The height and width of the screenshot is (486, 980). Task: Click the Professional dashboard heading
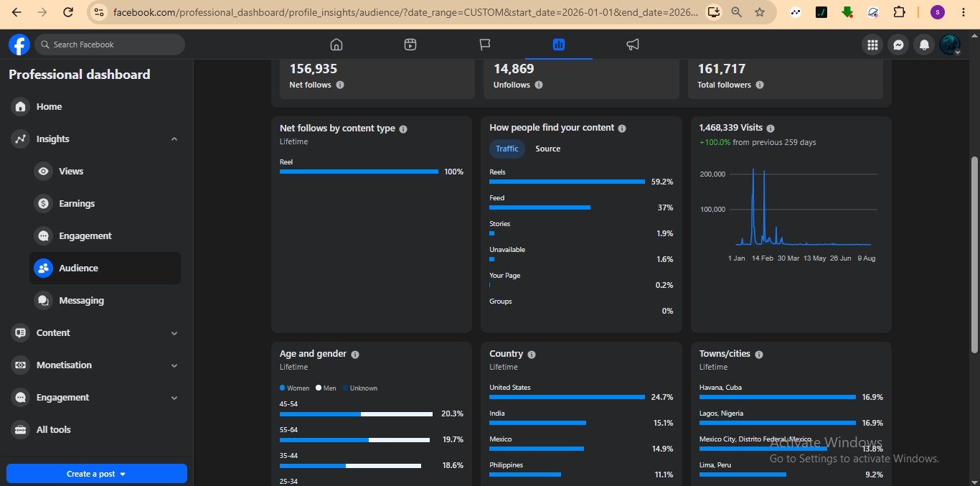click(x=80, y=75)
